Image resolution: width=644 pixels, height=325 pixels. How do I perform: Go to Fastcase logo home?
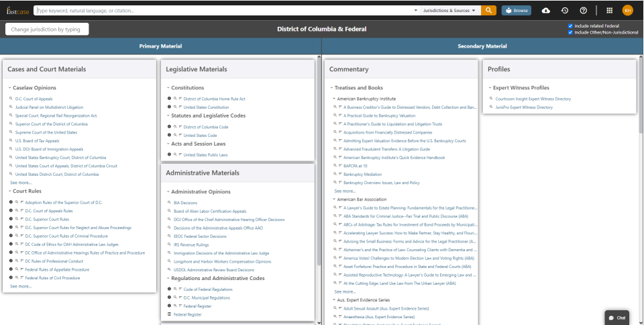point(17,11)
